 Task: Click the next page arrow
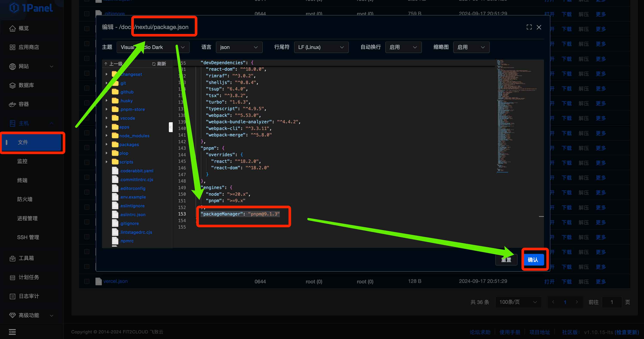pyautogui.click(x=577, y=302)
